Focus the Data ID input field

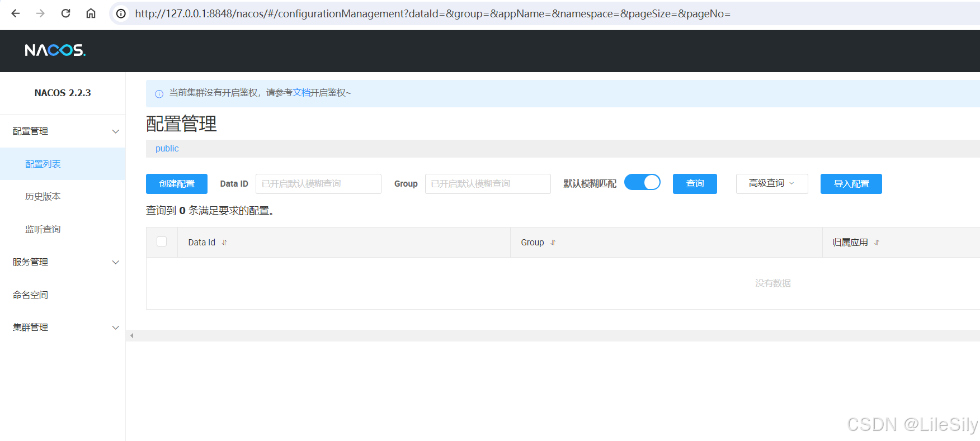(x=318, y=184)
